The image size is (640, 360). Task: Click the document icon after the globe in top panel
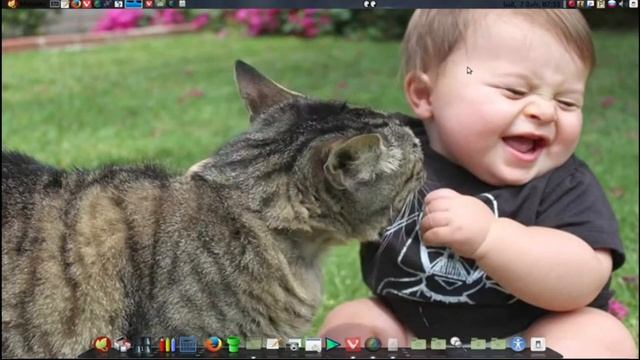pos(182,4)
